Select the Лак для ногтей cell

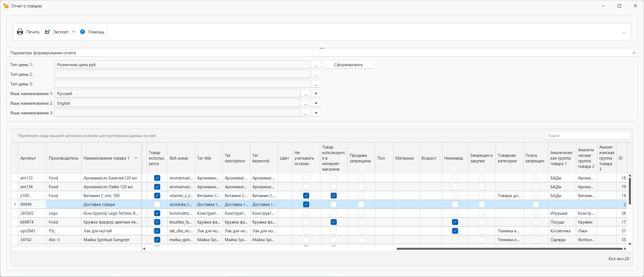pyautogui.click(x=111, y=231)
